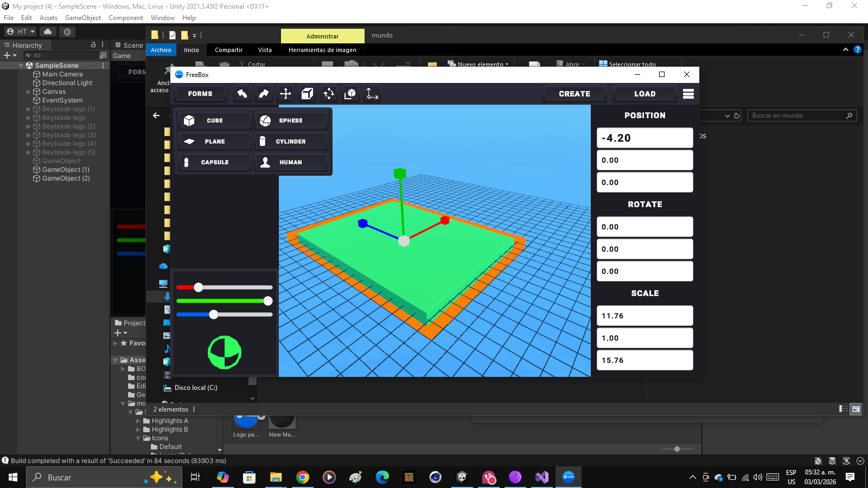Click the redo arrow in the FreeBox toolbar
Screen dimensions: 868x488
click(264, 94)
